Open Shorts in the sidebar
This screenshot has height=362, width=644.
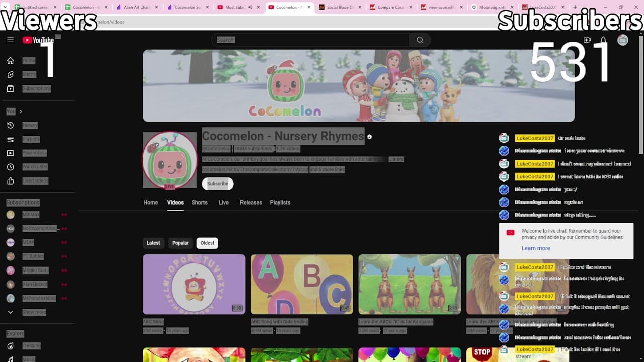coord(29,74)
